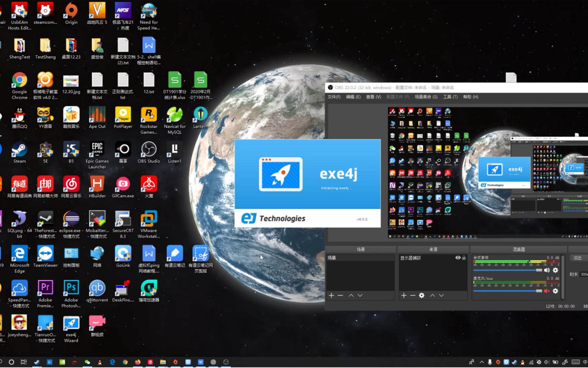The image size is (588, 368).
Task: Select the qBittorrent desktop icon
Action: (x=97, y=291)
